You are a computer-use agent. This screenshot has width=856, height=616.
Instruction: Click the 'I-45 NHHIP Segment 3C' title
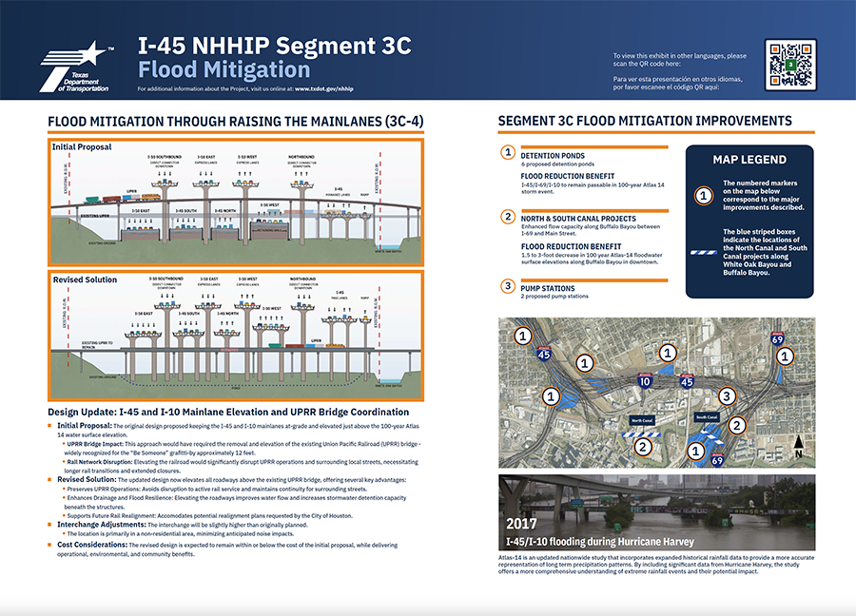[x=275, y=46]
